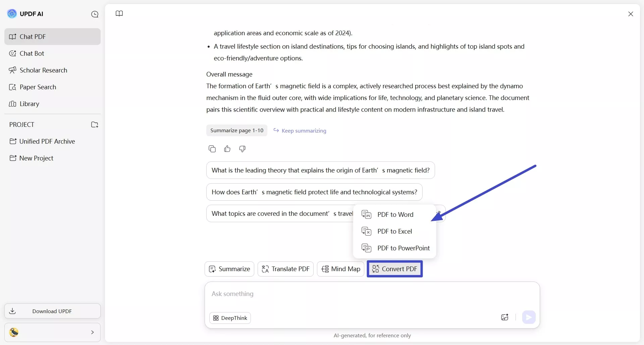Image resolution: width=644 pixels, height=345 pixels.
Task: View chat history via the clock icon
Action: point(95,14)
